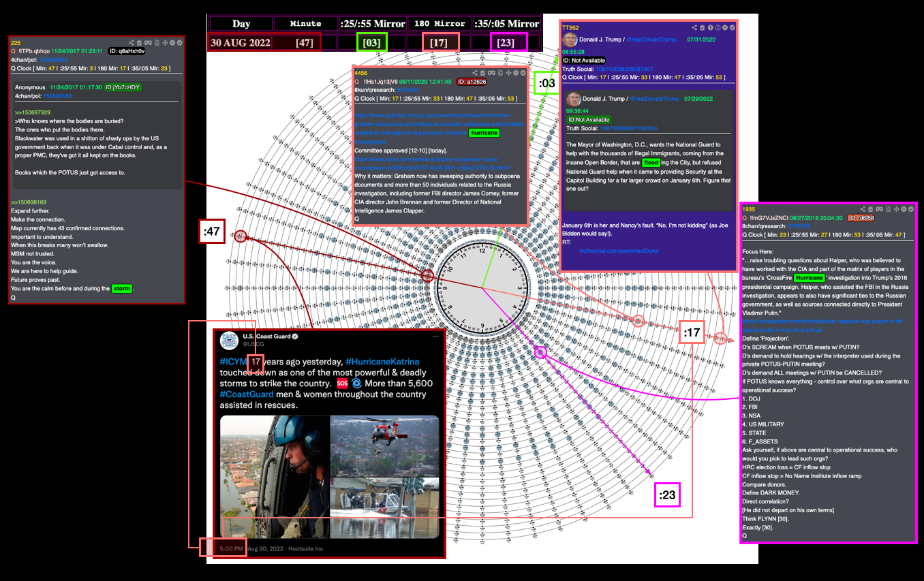Click the ':25/:55 Mirror' header cell
924x581 pixels.
point(373,24)
